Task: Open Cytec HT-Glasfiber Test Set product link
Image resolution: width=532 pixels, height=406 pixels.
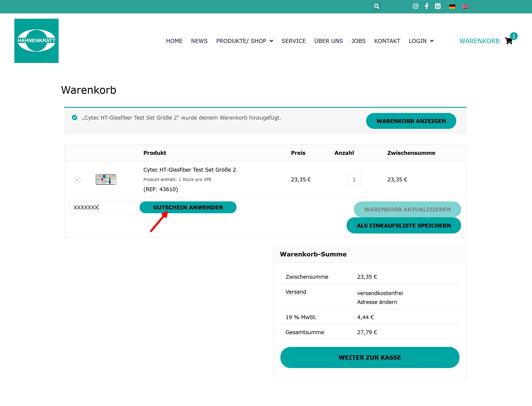Action: [190, 170]
